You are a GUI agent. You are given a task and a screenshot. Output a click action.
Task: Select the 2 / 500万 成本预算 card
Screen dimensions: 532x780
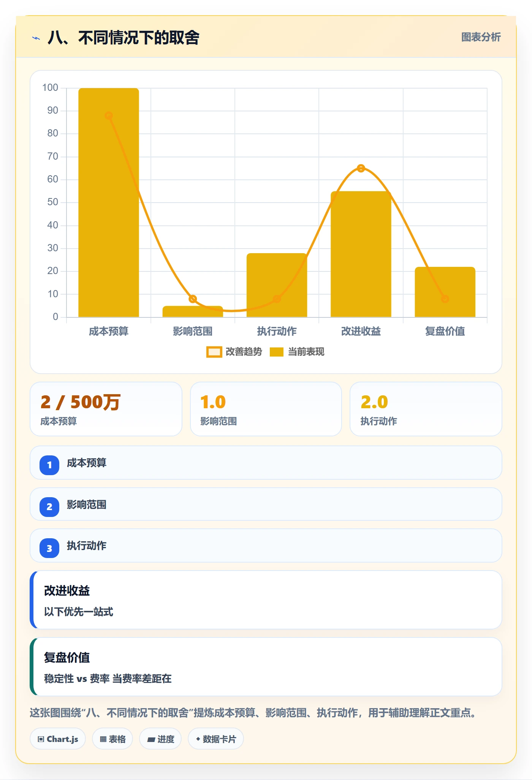(106, 409)
